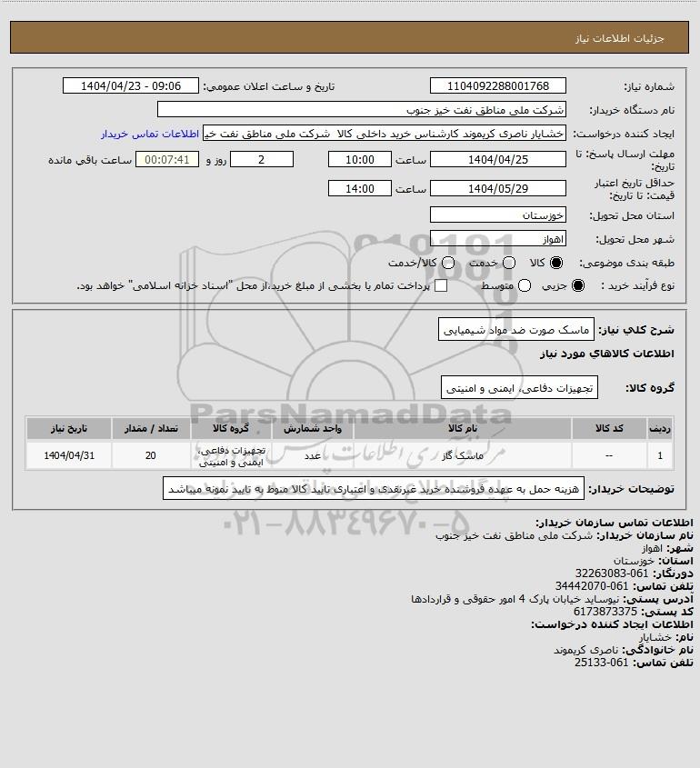Viewport: 700px width, 768px height.
Task: Click the نام کالا column header
Action: click(463, 429)
